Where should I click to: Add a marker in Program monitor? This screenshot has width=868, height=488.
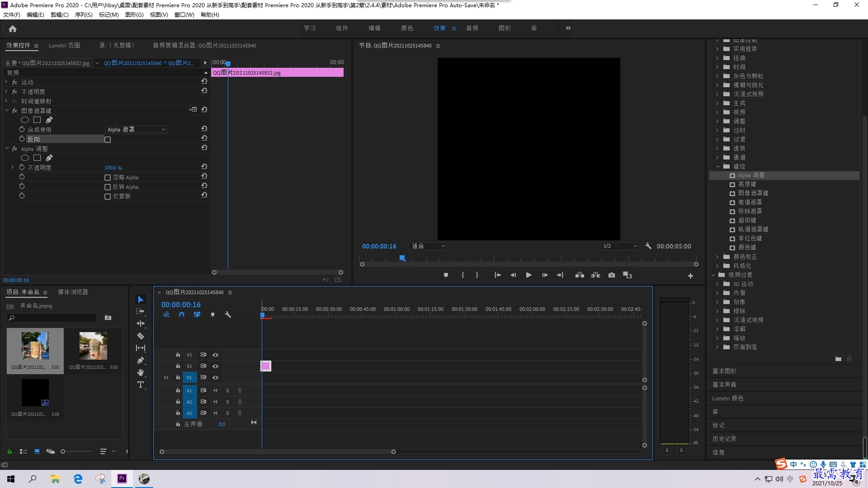pyautogui.click(x=446, y=275)
